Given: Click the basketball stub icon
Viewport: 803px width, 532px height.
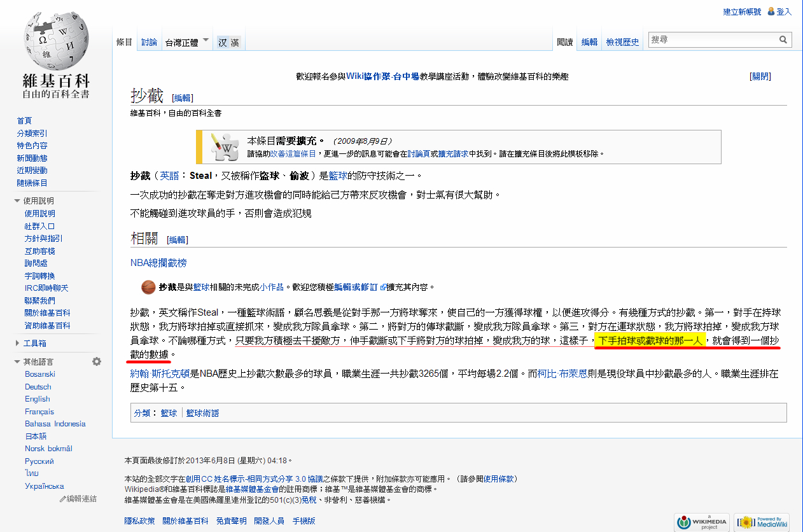Looking at the screenshot, I should point(148,287).
